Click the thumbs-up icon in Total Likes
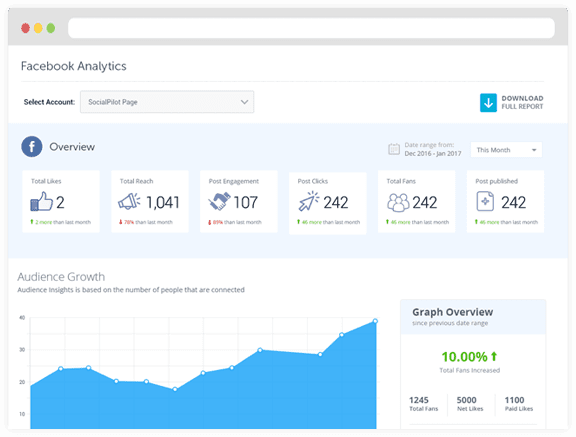The width and height of the screenshot is (576, 437). (x=41, y=201)
